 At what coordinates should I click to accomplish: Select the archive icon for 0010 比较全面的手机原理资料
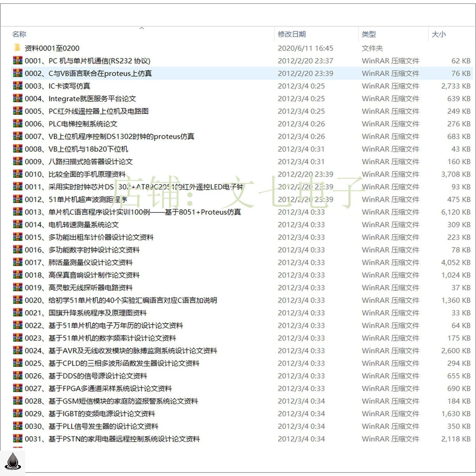[17, 174]
